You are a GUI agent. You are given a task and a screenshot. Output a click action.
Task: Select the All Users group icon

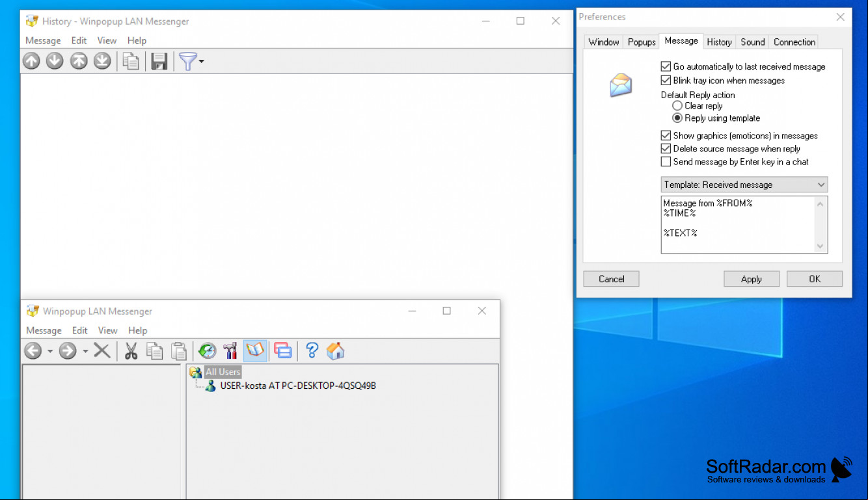tap(195, 372)
